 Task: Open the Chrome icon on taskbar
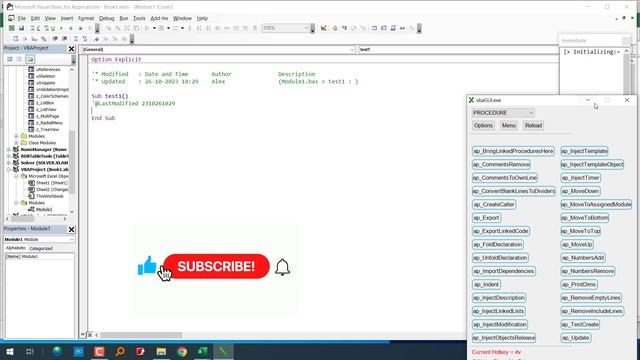click(182, 351)
